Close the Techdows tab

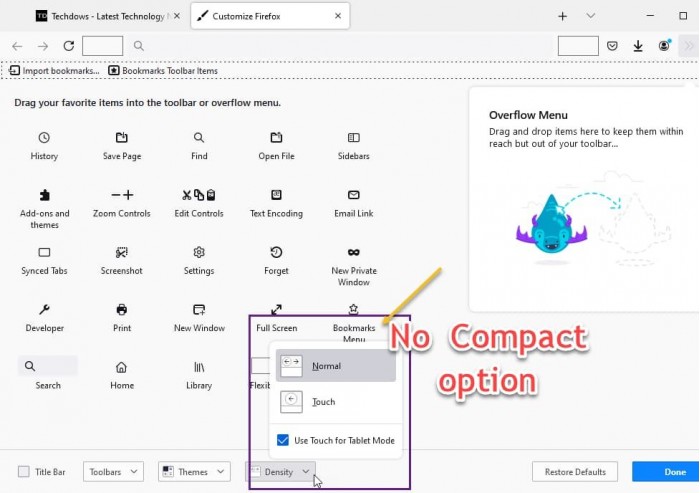[177, 16]
